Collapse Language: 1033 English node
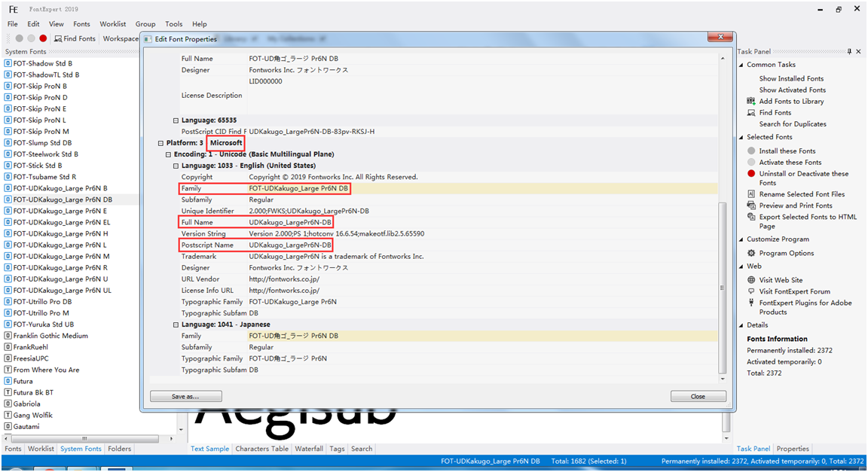868x472 pixels. pyautogui.click(x=176, y=166)
